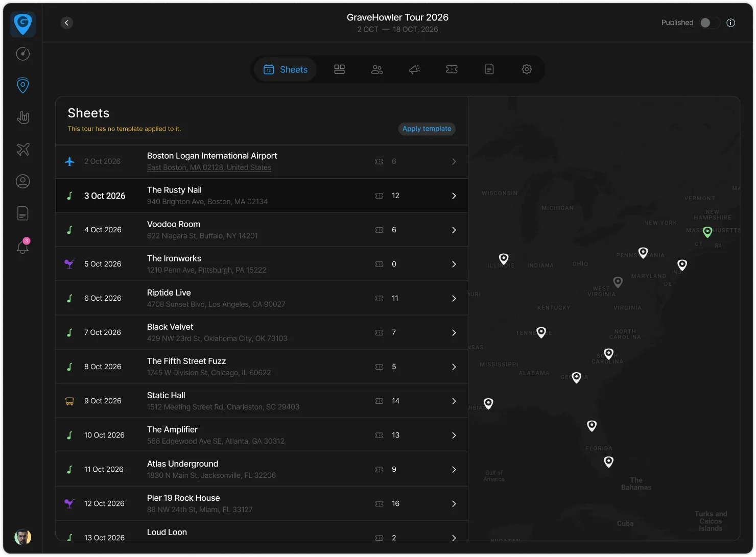
Task: Expand The Amplifier row chevron
Action: (x=454, y=435)
